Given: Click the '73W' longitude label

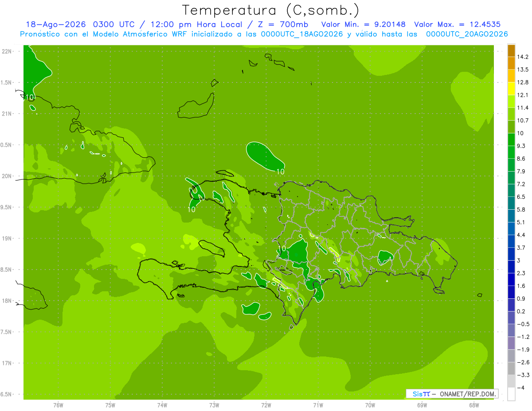Looking at the screenshot, I should [x=214, y=405].
